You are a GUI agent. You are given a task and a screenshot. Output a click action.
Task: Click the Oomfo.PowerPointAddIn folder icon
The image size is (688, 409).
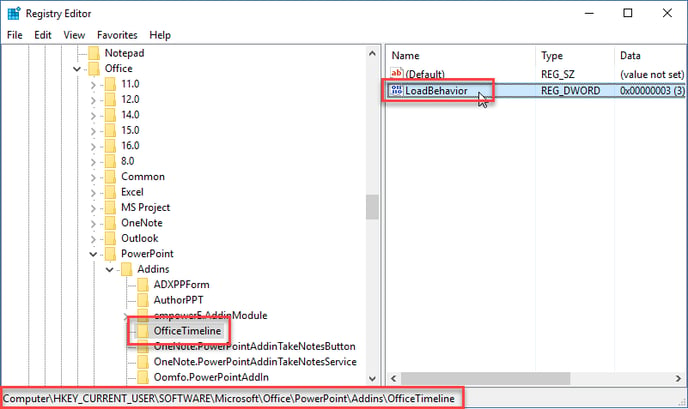(143, 377)
